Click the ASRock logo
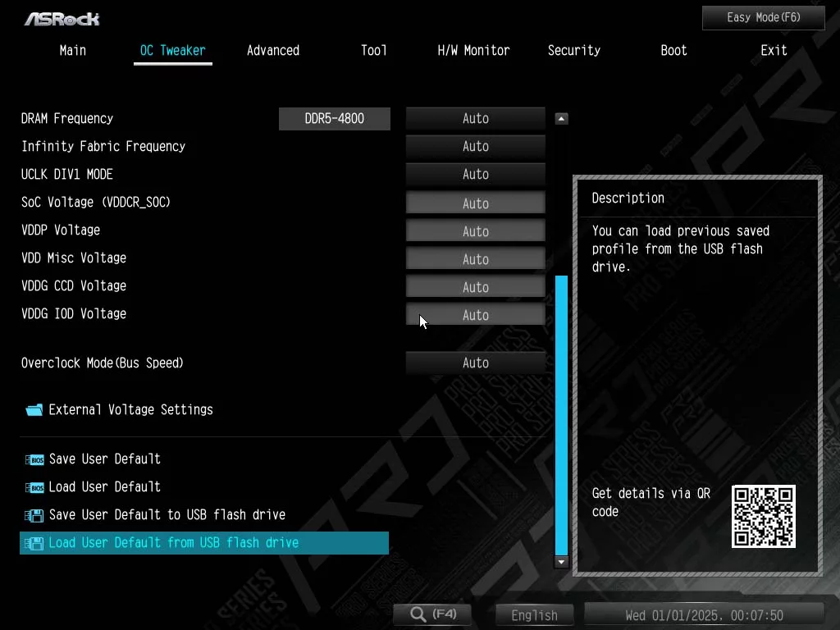The width and height of the screenshot is (840, 630). (62, 18)
